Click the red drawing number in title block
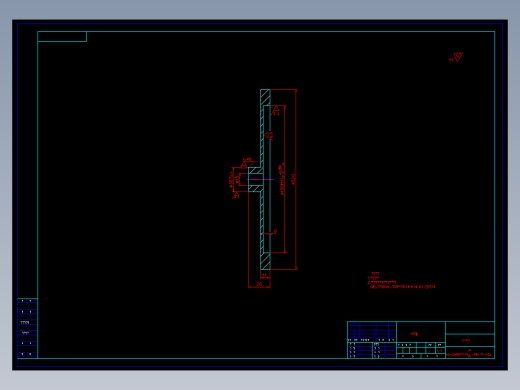Screen dimensions: 520x390 click(x=469, y=355)
